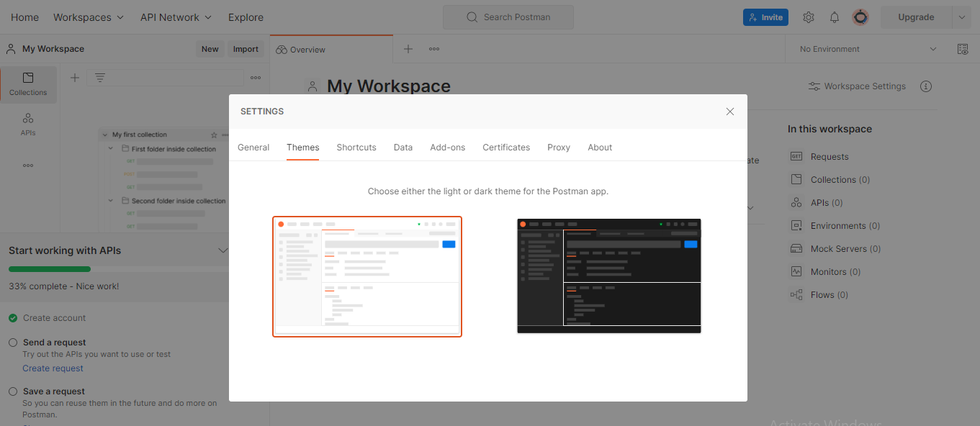Image resolution: width=980 pixels, height=426 pixels.
Task: Star My first collection
Action: 214,135
